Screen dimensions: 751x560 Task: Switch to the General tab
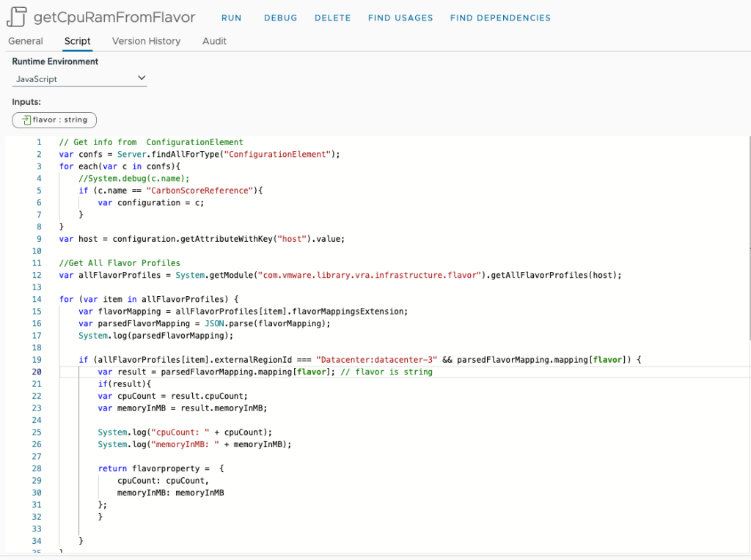(x=26, y=41)
